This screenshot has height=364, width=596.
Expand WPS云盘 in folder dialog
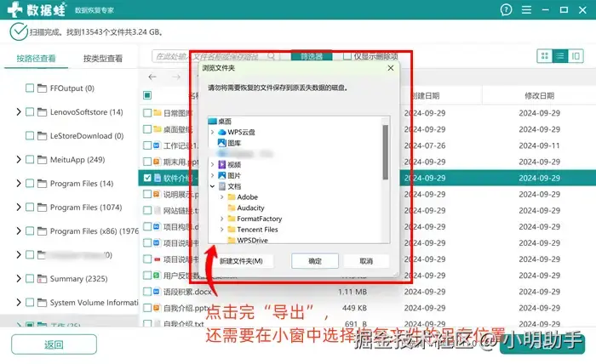213,132
